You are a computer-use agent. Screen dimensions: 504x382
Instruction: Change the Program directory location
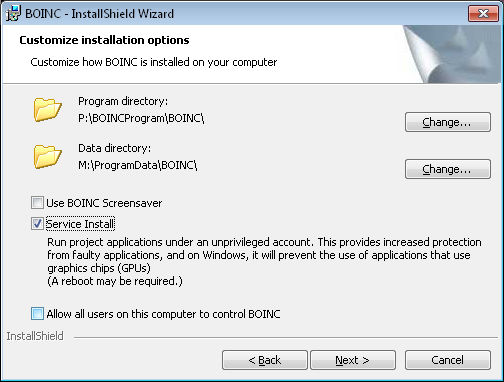click(448, 122)
